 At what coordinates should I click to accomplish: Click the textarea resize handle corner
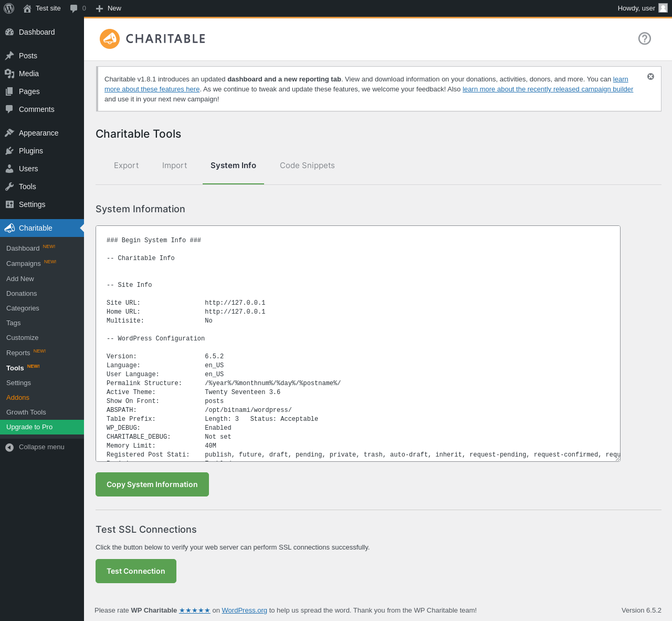click(617, 459)
